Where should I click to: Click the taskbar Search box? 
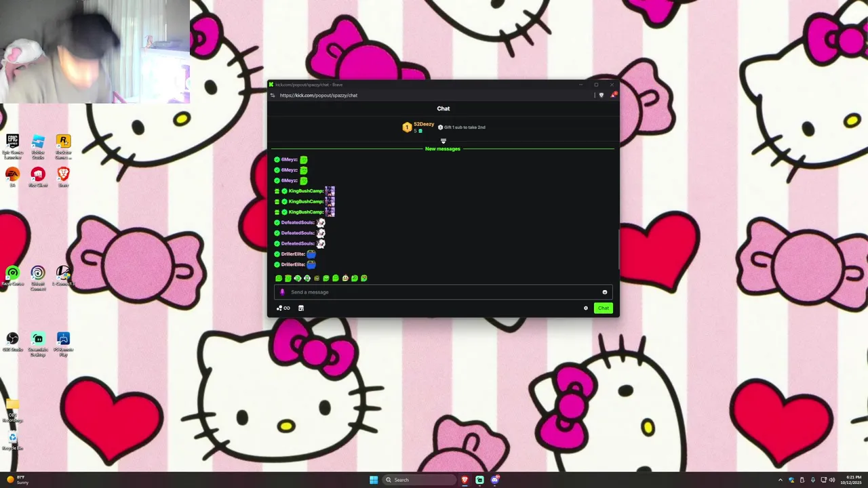[420, 480]
